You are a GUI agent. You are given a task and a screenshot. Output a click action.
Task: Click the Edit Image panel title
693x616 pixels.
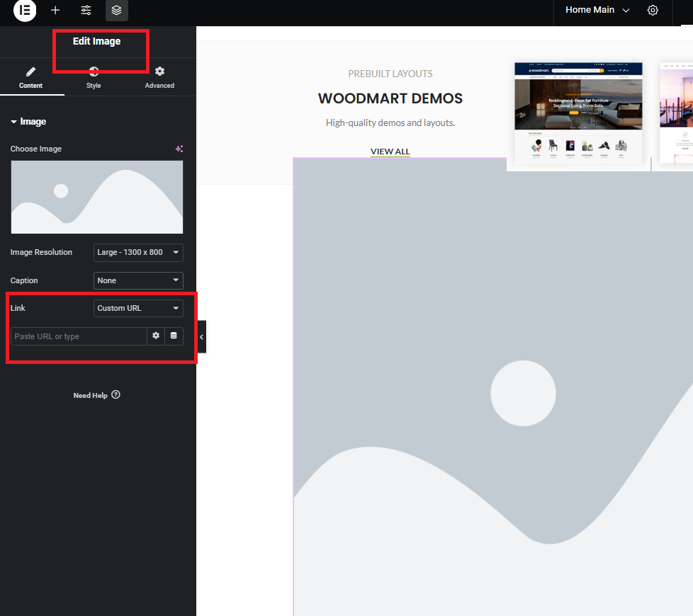click(x=97, y=41)
